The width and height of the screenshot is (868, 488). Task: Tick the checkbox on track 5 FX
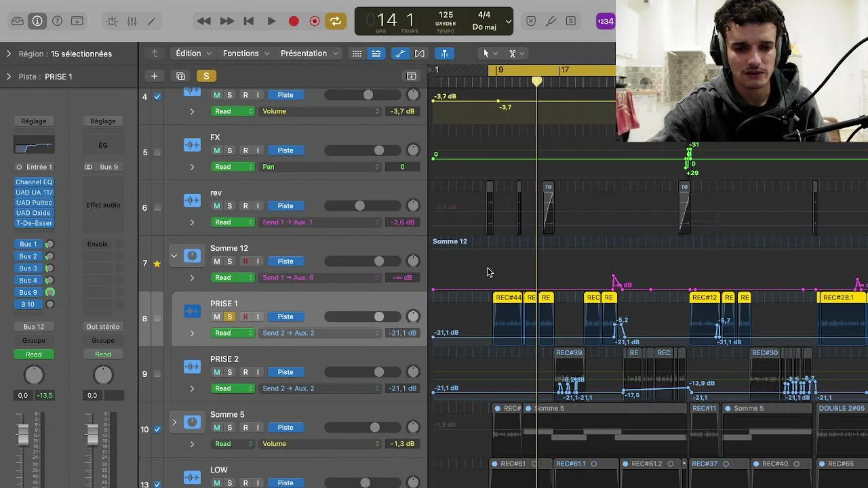pyautogui.click(x=157, y=152)
